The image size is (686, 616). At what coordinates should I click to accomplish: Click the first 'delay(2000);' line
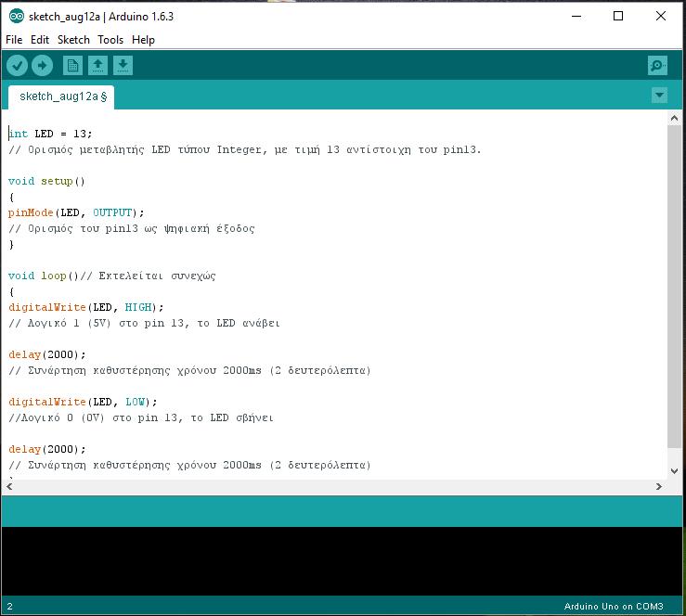click(x=47, y=354)
